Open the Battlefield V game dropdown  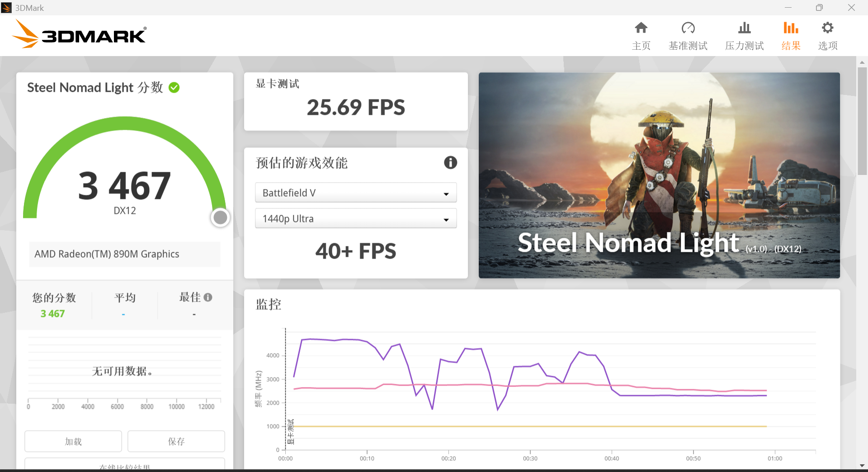356,192
